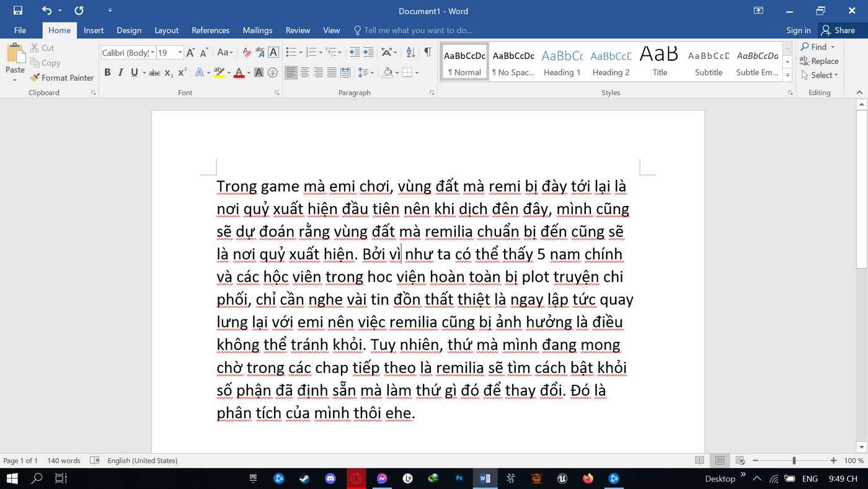The image size is (868, 489).
Task: Click the Justify alignment icon
Action: coord(332,73)
